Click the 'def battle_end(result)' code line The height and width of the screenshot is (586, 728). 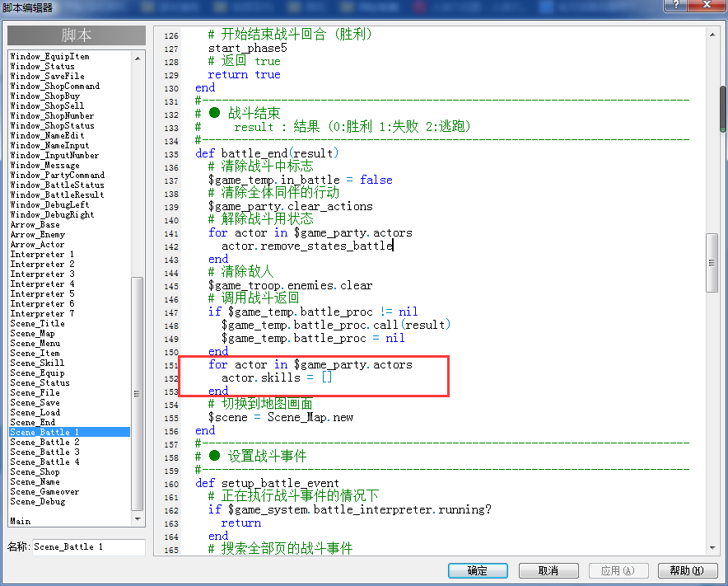click(x=267, y=153)
